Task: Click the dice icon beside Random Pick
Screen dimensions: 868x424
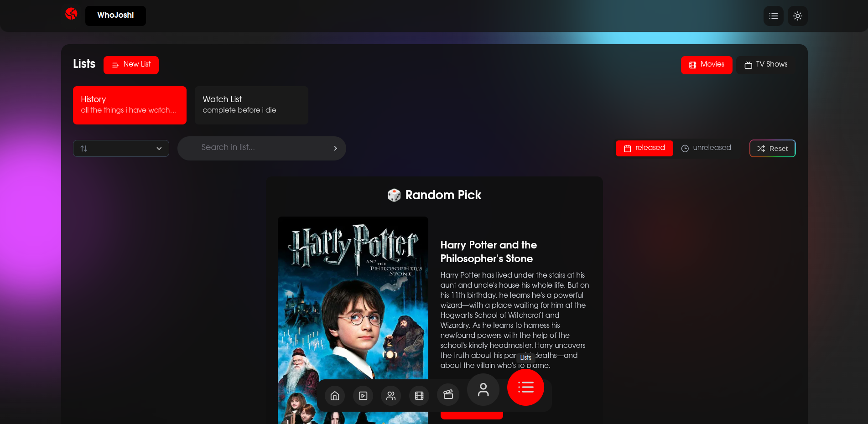Action: [394, 195]
